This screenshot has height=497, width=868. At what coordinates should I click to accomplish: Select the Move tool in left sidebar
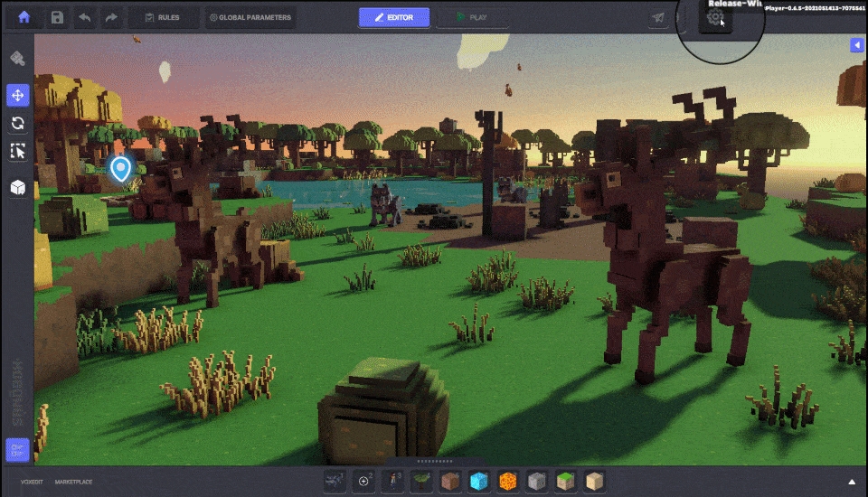coord(17,95)
